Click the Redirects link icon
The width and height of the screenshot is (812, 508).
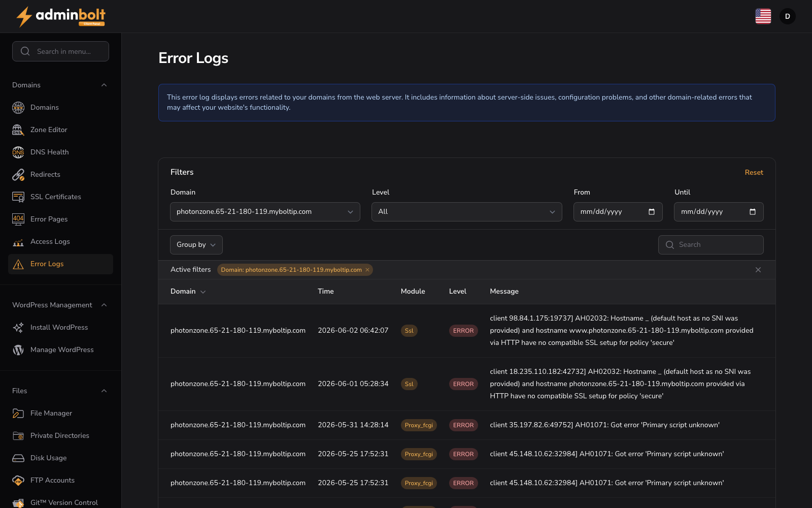(x=18, y=174)
